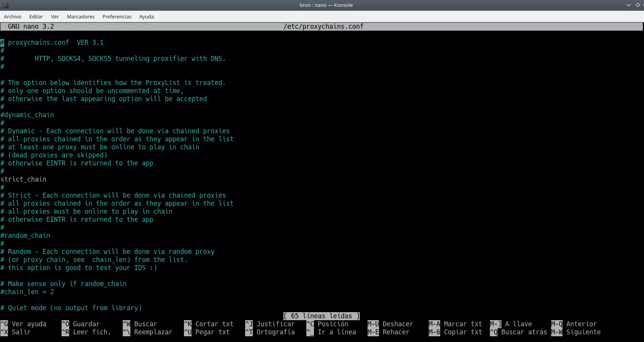The width and height of the screenshot is (644, 342).
Task: Click the 'proxychains.conf VER 3.1' line
Action: coord(52,43)
